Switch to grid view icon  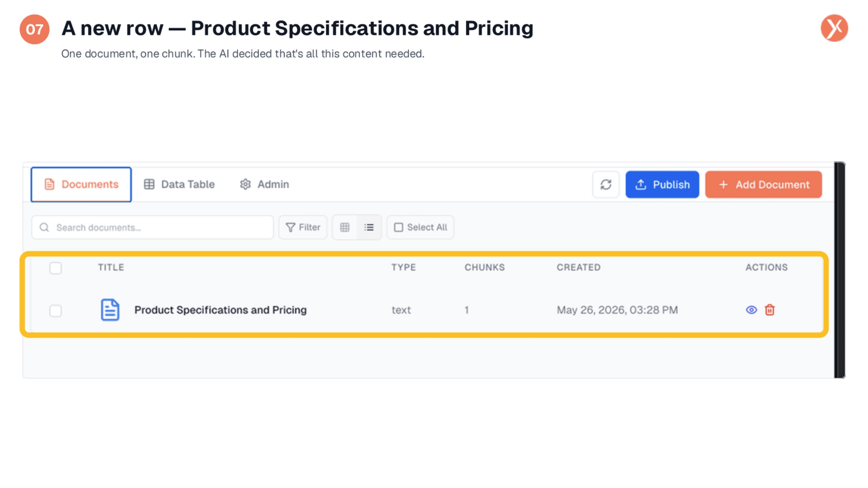point(344,227)
